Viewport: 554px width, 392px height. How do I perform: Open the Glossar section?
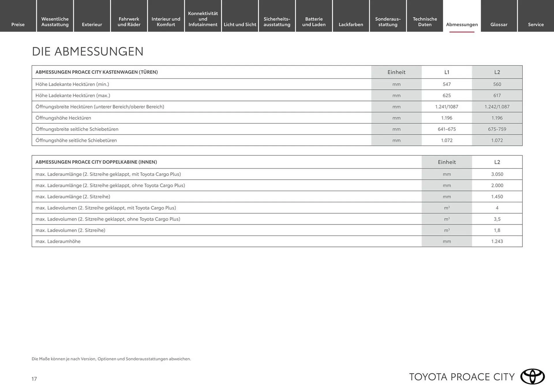499,24
